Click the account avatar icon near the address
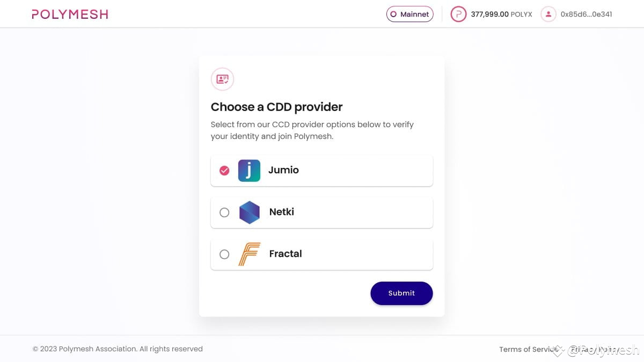 click(548, 14)
